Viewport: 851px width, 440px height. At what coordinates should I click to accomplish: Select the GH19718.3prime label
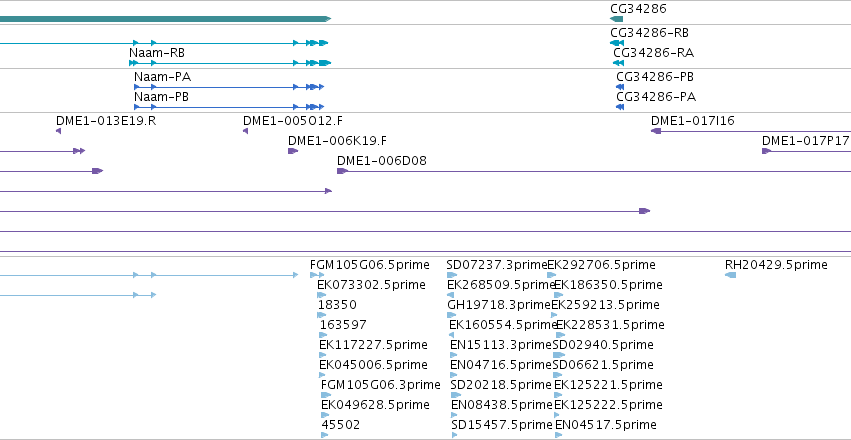pyautogui.click(x=499, y=305)
